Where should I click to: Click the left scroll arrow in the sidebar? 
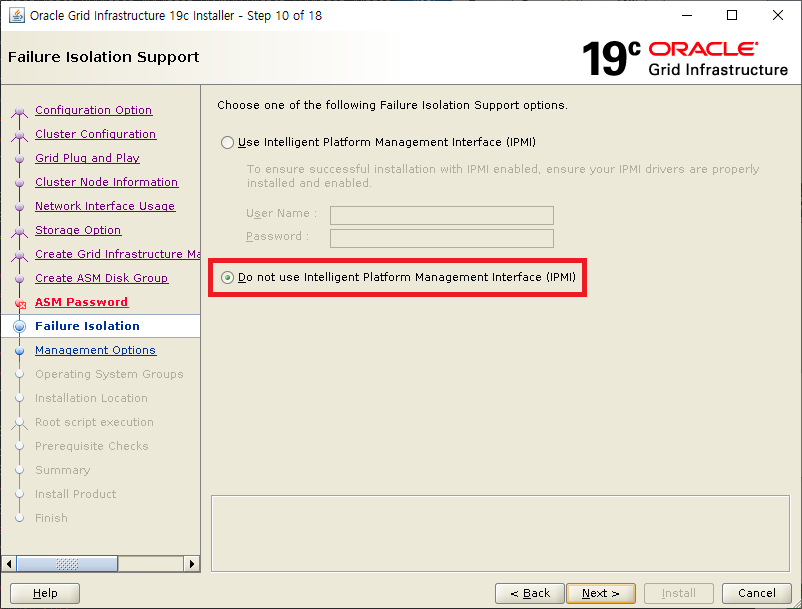pos(9,564)
